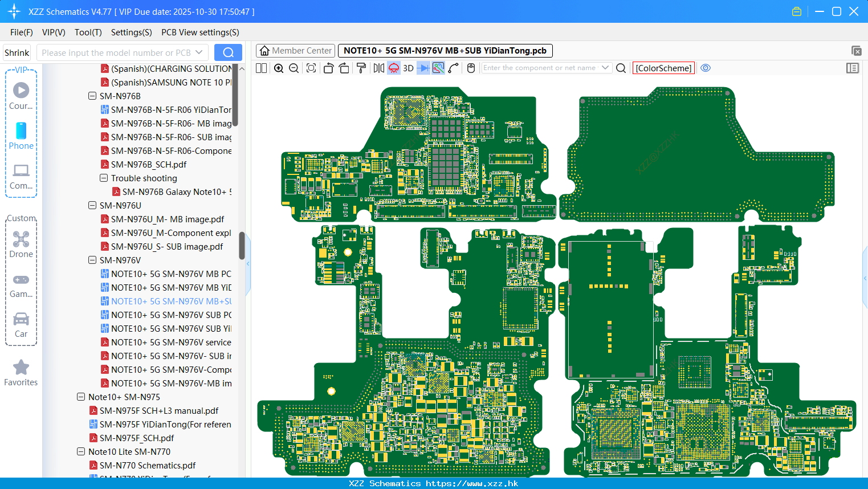
Task: Collapse the left panel with splitter handle
Action: [248, 264]
